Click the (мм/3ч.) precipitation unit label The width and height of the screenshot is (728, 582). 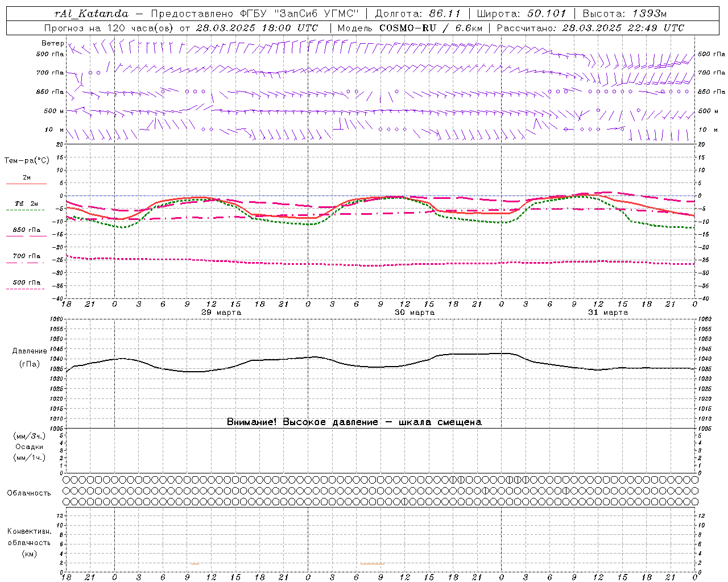[30, 436]
